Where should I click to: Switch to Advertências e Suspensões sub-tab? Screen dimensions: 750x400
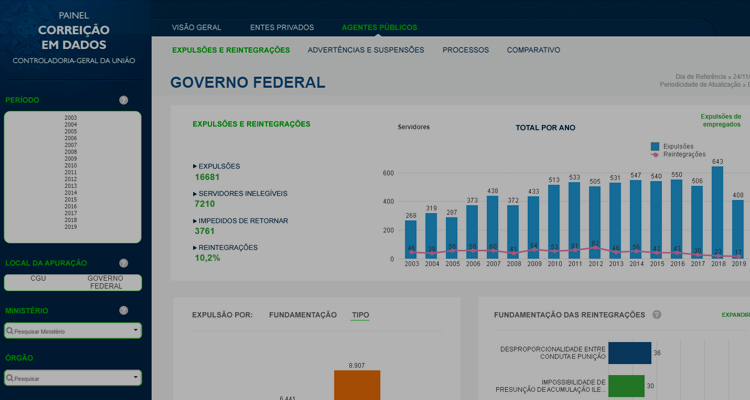[365, 50]
